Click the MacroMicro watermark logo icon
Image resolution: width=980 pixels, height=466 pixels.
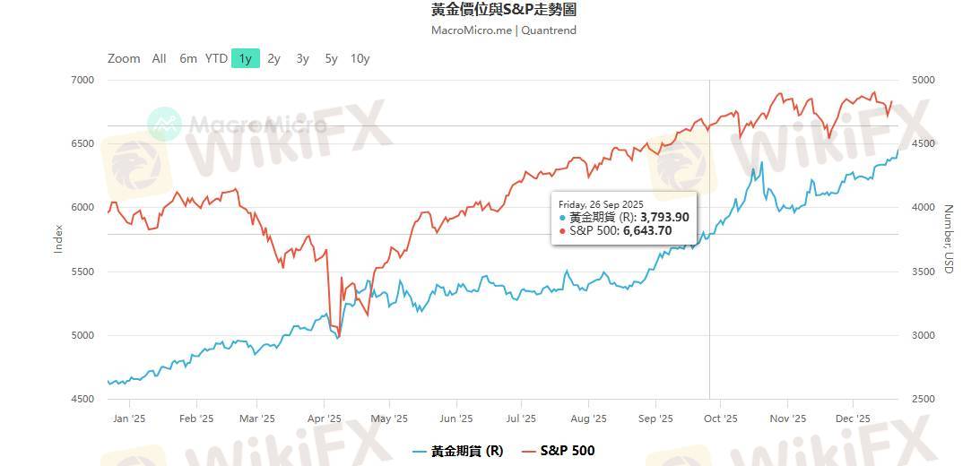165,125
